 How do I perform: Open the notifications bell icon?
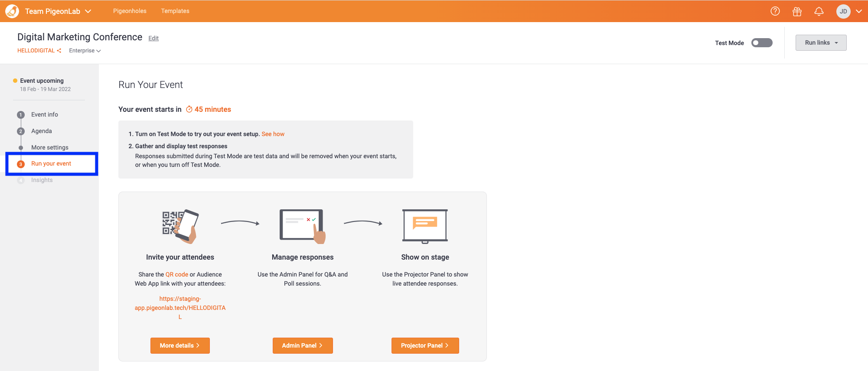[819, 12]
